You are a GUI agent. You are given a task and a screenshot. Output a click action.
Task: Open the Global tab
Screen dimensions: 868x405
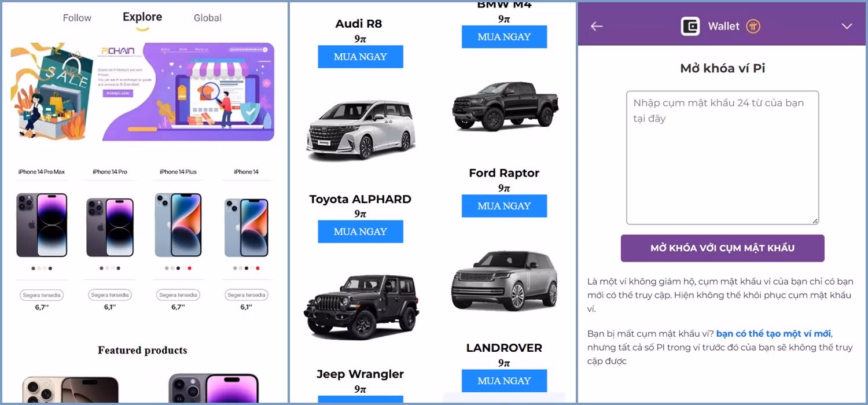[208, 18]
